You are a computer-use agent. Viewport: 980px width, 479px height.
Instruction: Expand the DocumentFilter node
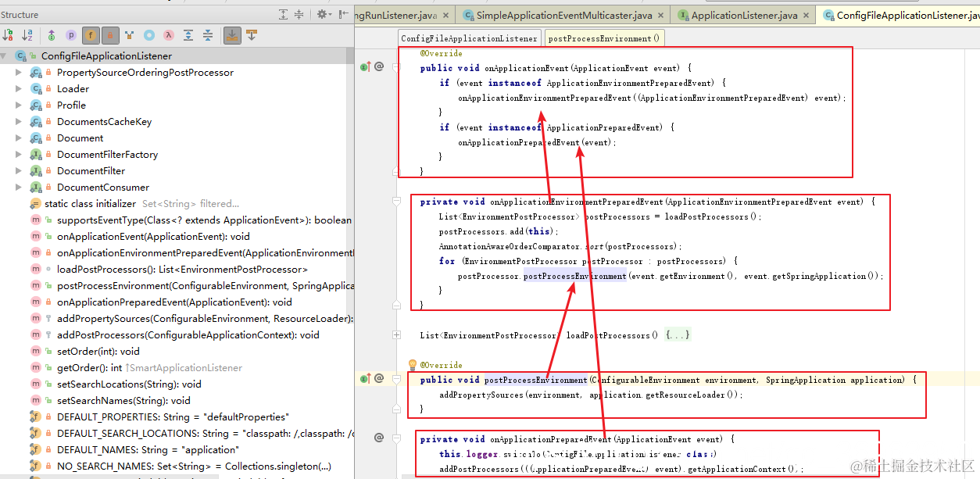click(x=19, y=171)
